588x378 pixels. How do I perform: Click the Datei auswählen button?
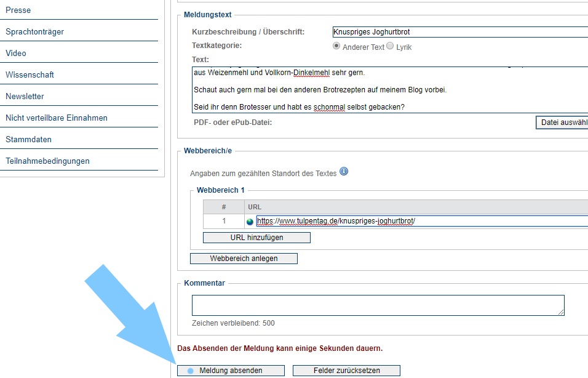point(562,123)
